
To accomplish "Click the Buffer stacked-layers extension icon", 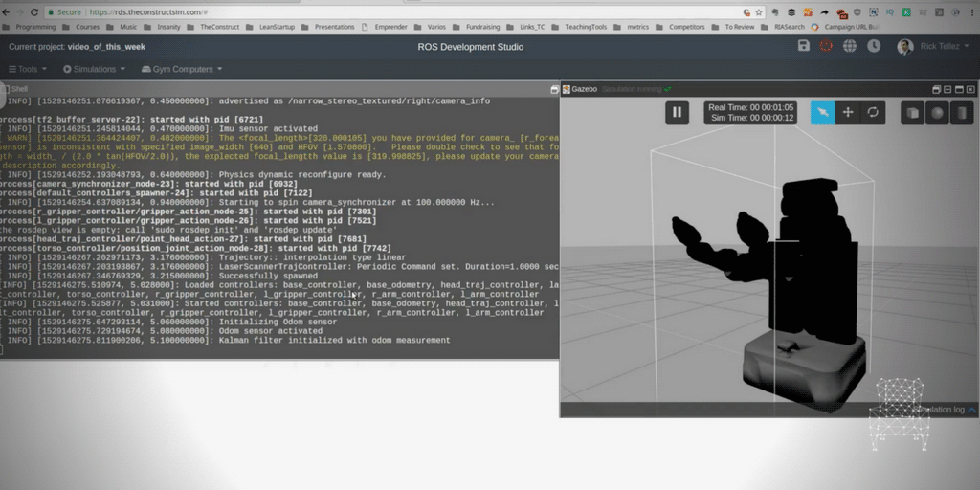I will click(x=791, y=11).
